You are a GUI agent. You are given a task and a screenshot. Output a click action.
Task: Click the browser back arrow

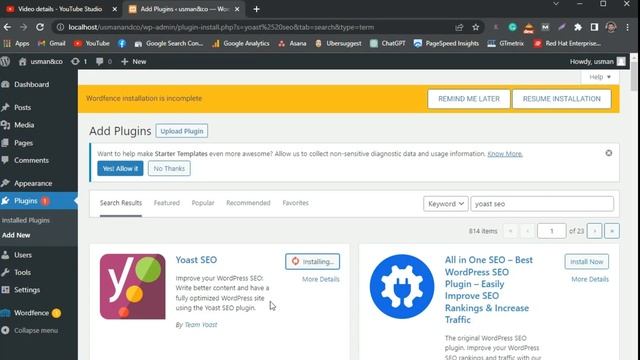[7, 27]
